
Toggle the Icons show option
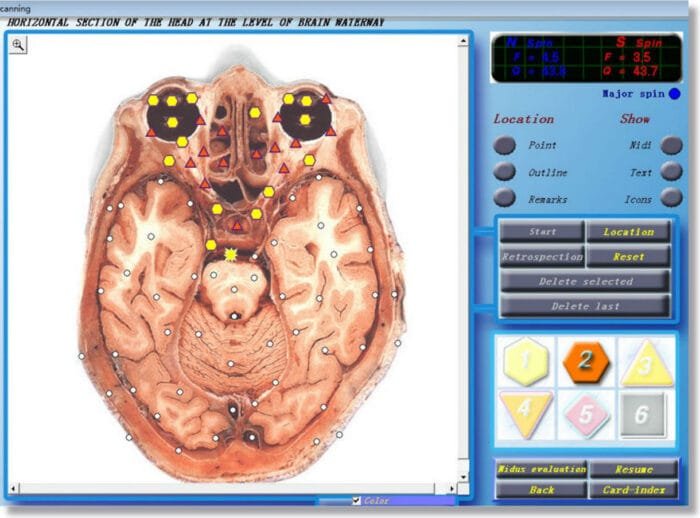coord(671,199)
